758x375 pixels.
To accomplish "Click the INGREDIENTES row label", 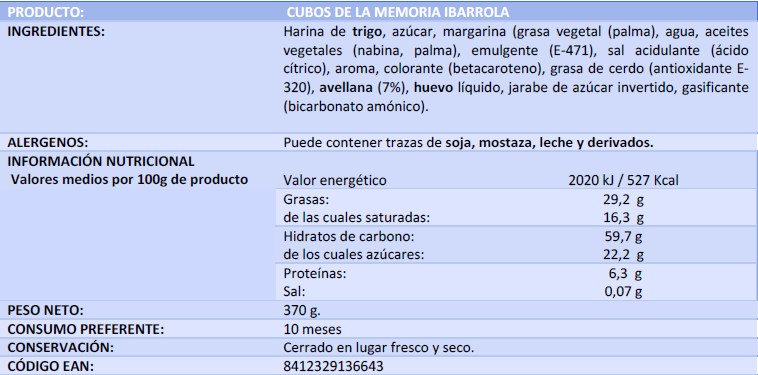I will tap(57, 32).
